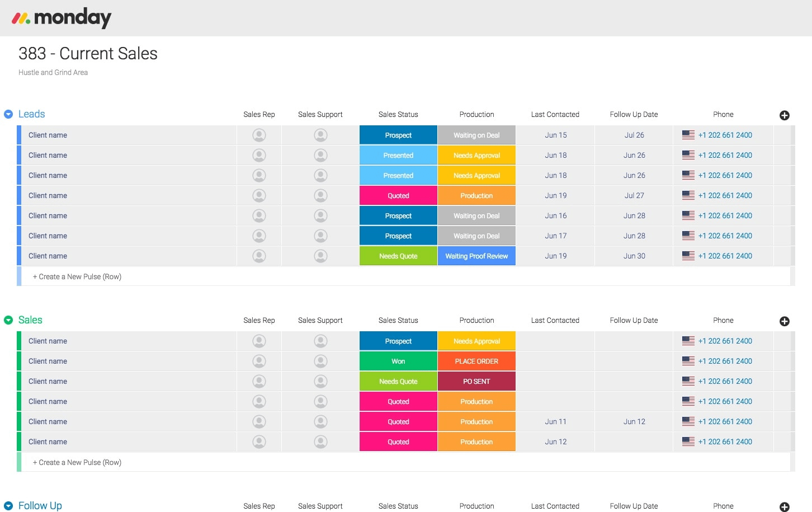This screenshot has width=812, height=512.
Task: Select the Jun 12 follow-up date in Sales
Action: pos(634,421)
